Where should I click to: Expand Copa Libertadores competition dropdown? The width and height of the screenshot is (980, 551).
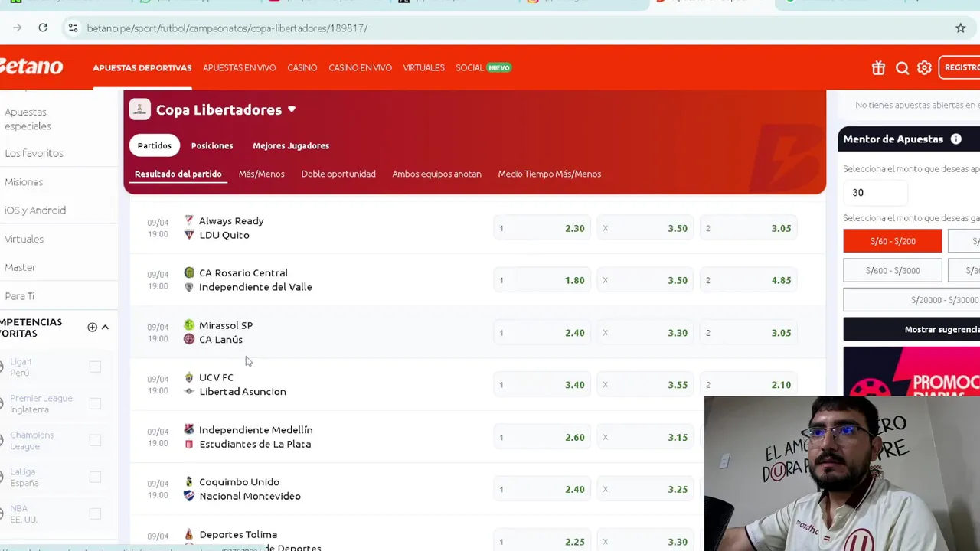pos(292,109)
